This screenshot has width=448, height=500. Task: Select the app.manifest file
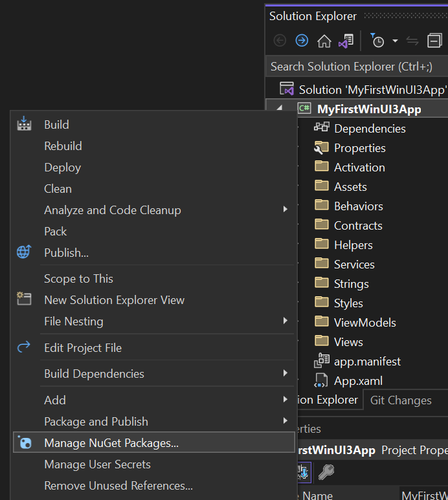click(x=367, y=362)
